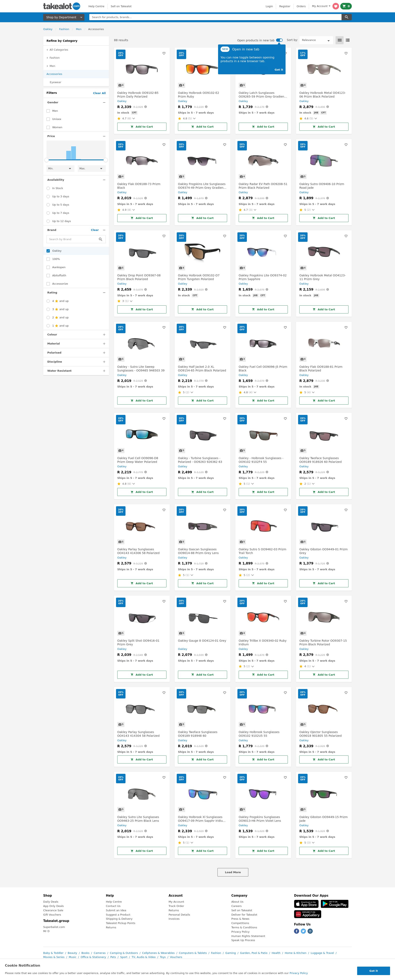395x980 pixels.
Task: Switch to grid view layout
Action: (x=339, y=40)
